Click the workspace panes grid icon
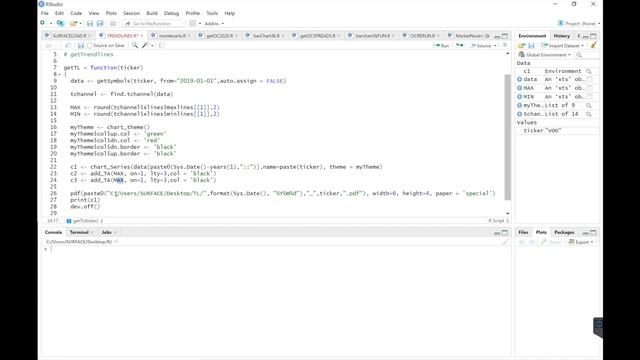Image resolution: width=640 pixels, height=360 pixels. (193, 23)
